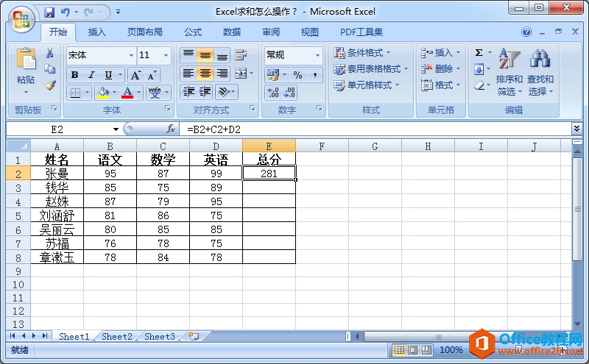The image size is (589, 364).
Task: Toggle center horizontal alignment
Action: (205, 74)
